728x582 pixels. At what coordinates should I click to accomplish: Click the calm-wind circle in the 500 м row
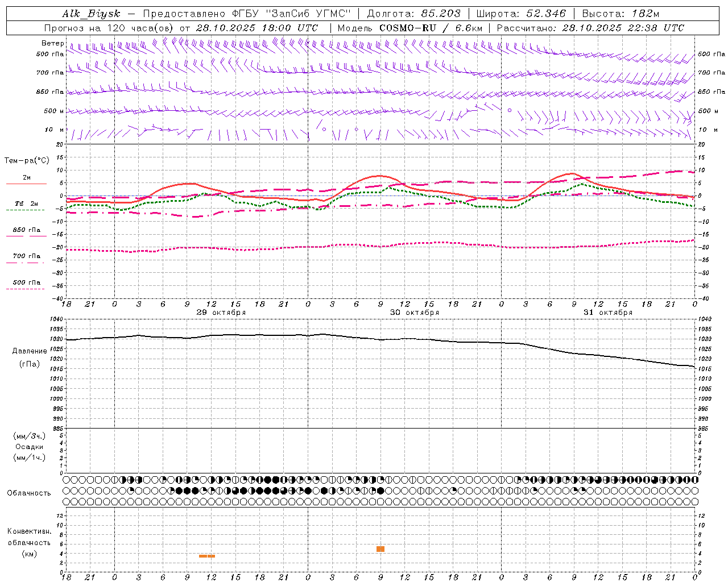pyautogui.click(x=510, y=110)
